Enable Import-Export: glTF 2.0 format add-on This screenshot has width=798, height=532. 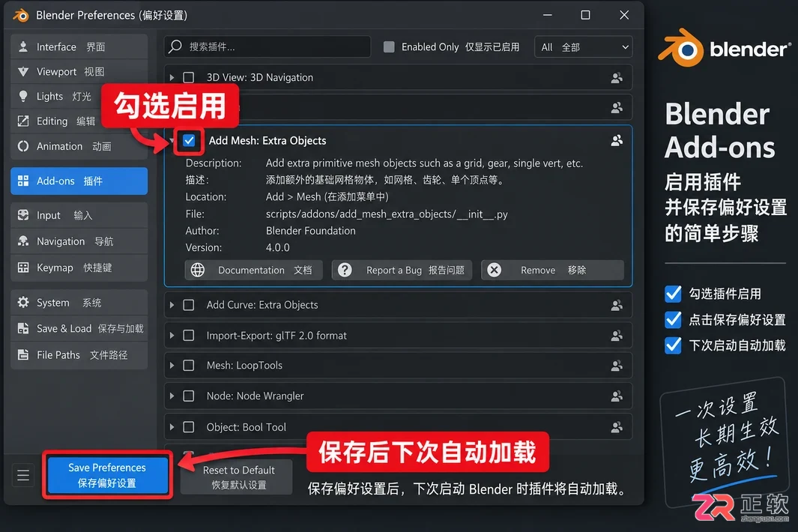[x=189, y=336]
